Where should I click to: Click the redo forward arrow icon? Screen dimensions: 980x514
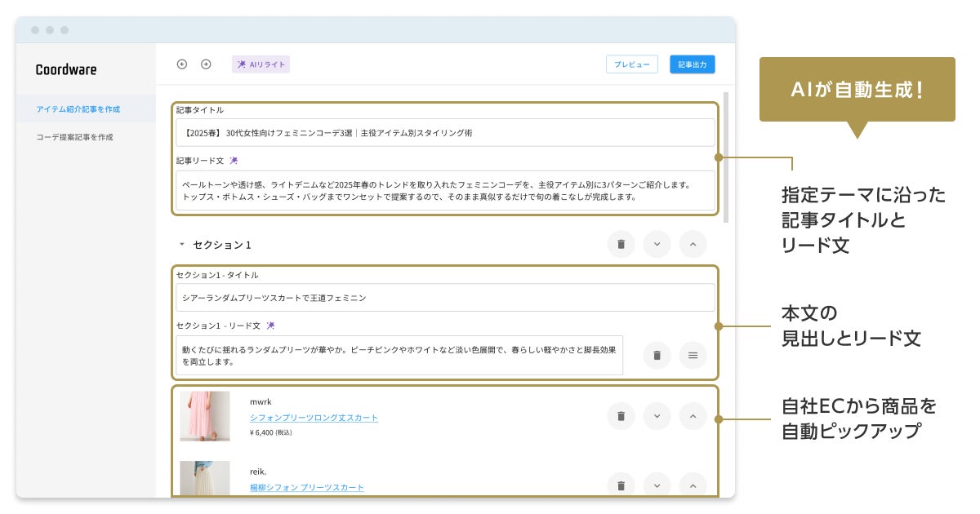pyautogui.click(x=206, y=64)
